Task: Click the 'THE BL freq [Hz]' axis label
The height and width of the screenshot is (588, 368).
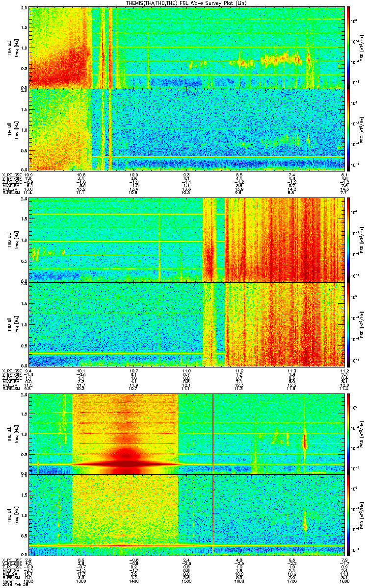Action: pyautogui.click(x=12, y=433)
